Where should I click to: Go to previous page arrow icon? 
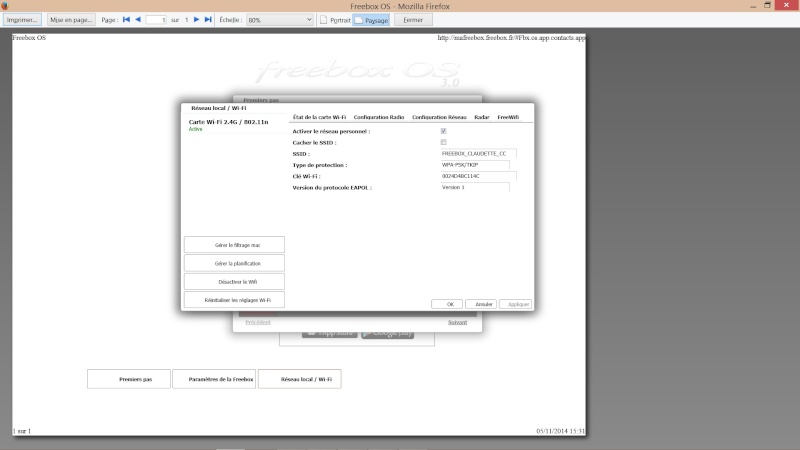[x=138, y=19]
